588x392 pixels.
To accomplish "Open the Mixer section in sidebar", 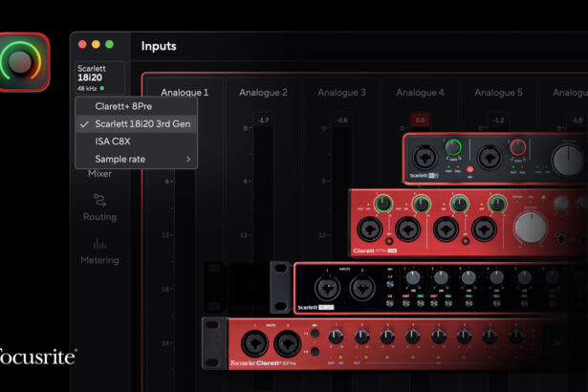I will pyautogui.click(x=99, y=174).
